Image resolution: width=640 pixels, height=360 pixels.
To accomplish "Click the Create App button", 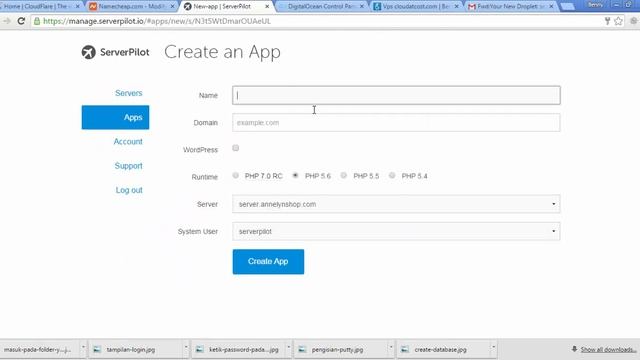I will click(268, 262).
